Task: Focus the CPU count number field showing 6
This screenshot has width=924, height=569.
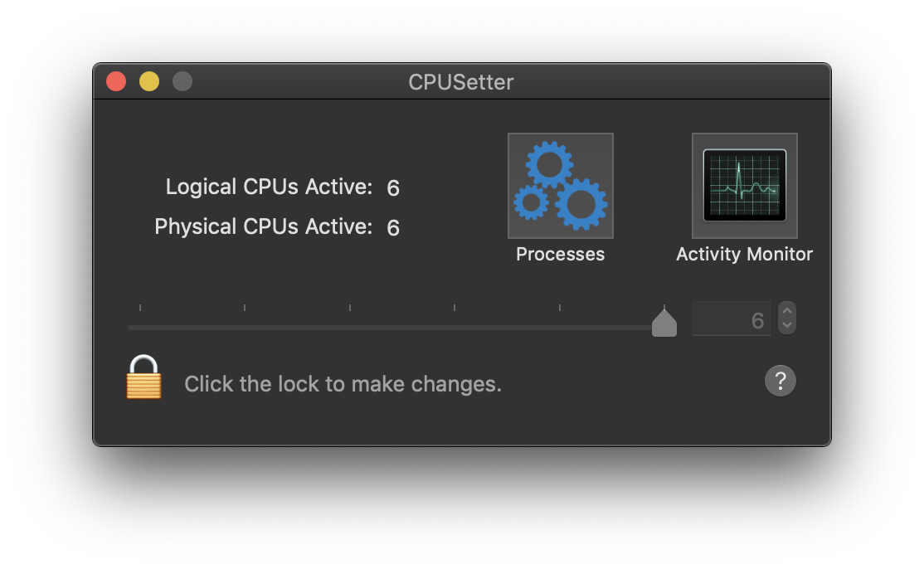Action: (732, 319)
